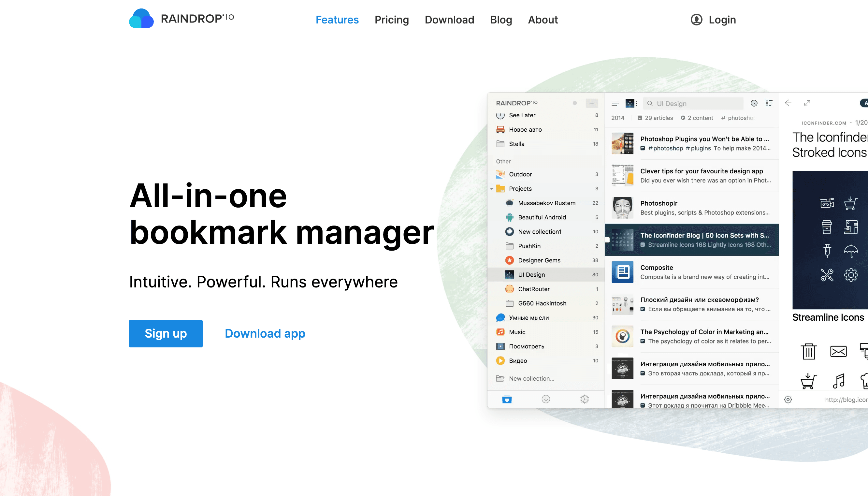Click the reader pane settings gear icon
The image size is (868, 496).
pyautogui.click(x=788, y=400)
